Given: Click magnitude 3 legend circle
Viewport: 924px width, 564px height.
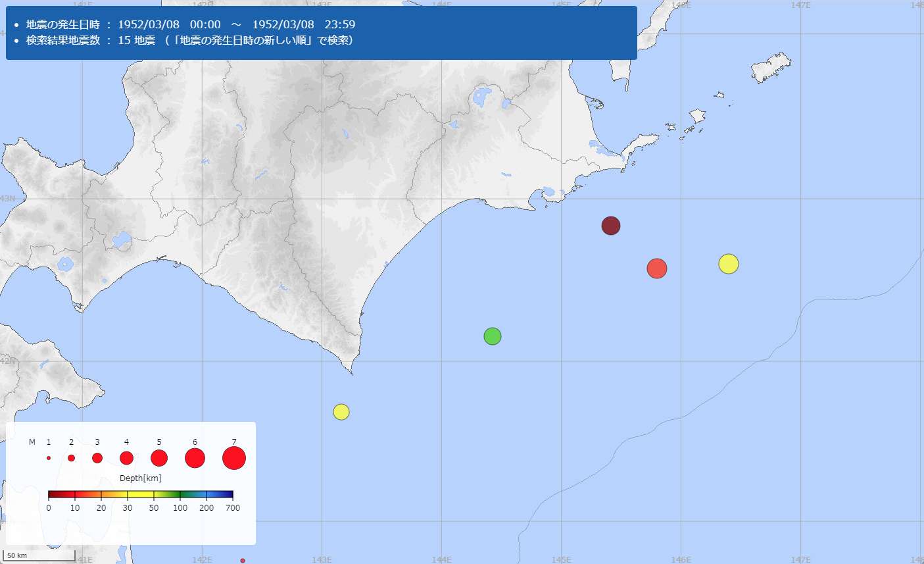Looking at the screenshot, I should 97,458.
